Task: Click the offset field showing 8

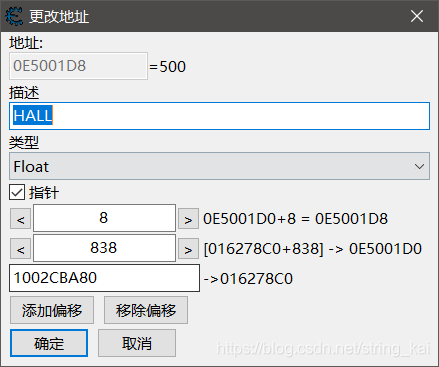Action: click(x=104, y=218)
